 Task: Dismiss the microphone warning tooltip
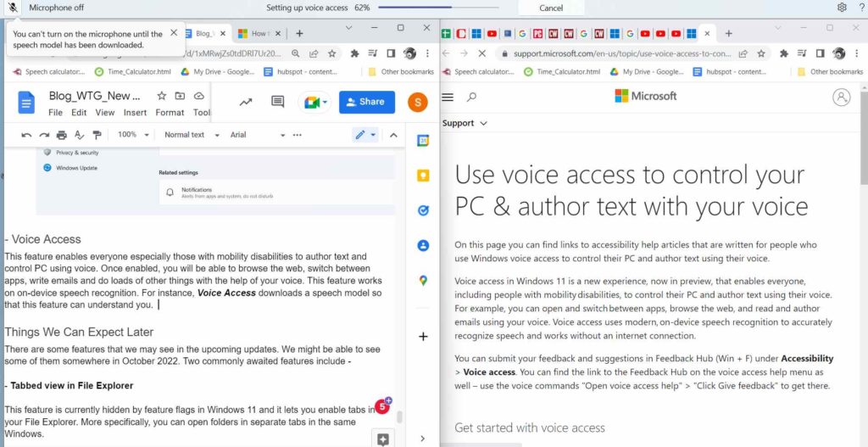coord(173,33)
